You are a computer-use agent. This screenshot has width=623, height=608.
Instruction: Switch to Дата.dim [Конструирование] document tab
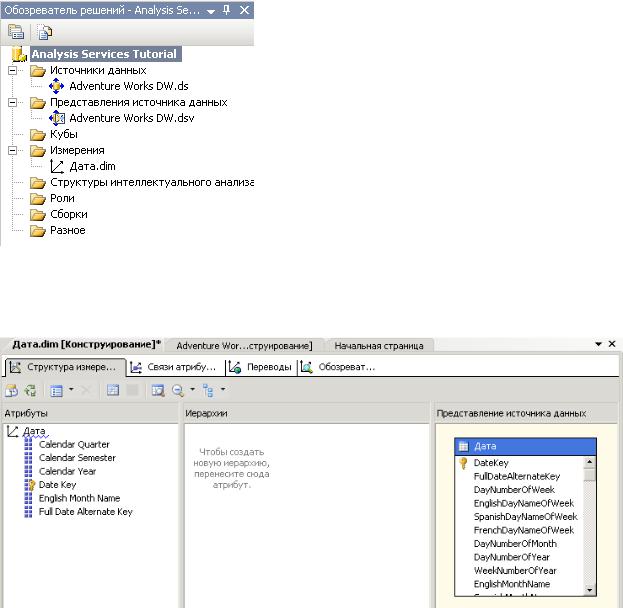tap(86, 345)
